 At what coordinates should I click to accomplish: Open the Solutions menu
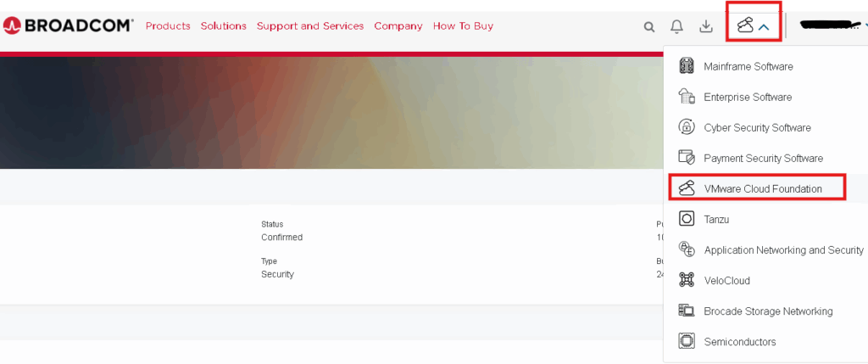click(224, 26)
